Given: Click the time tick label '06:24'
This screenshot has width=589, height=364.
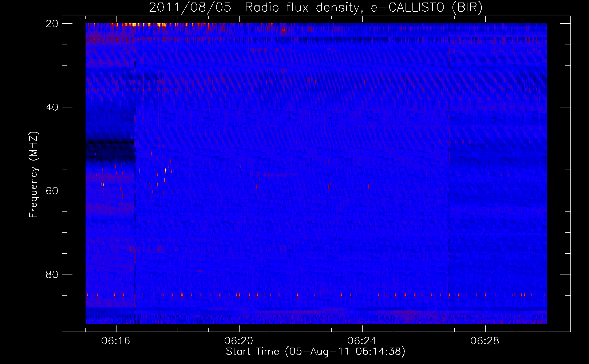Looking at the screenshot, I should (x=362, y=341).
